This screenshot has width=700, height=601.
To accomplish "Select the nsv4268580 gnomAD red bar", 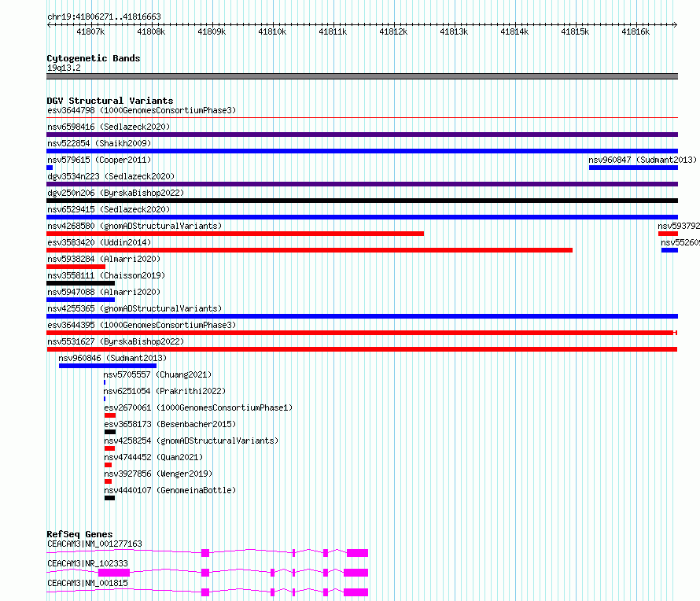I will click(235, 234).
